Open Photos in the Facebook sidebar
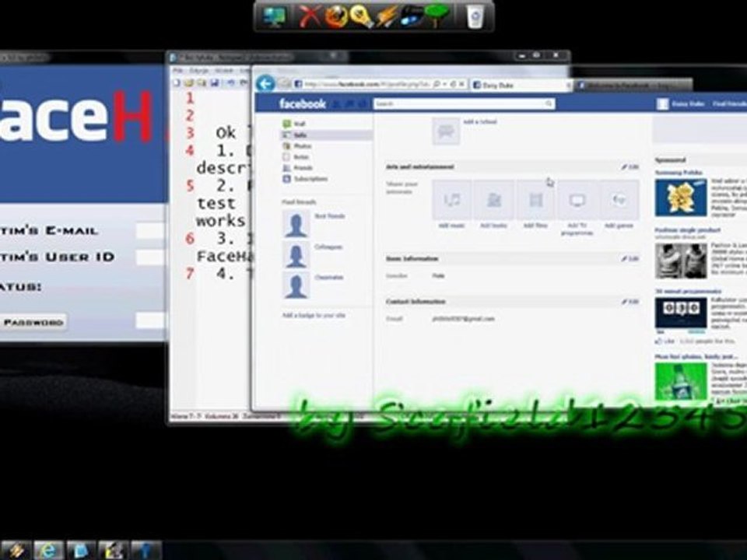The image size is (747, 560). point(302,146)
